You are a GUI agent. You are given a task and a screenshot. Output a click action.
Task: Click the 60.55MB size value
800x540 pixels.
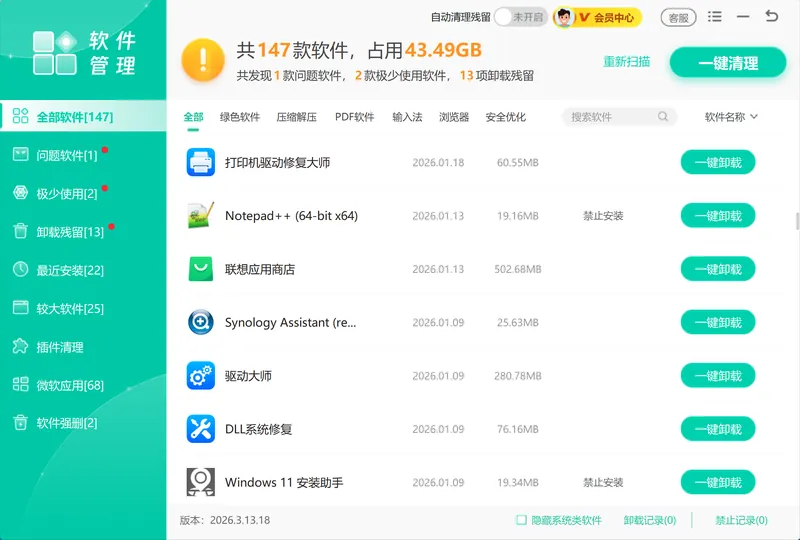(517, 162)
